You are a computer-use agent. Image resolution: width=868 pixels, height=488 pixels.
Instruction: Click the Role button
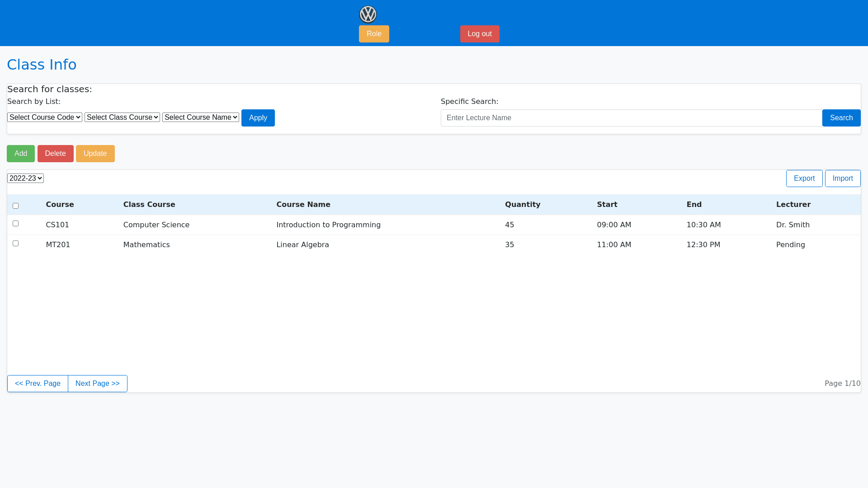[x=374, y=33]
